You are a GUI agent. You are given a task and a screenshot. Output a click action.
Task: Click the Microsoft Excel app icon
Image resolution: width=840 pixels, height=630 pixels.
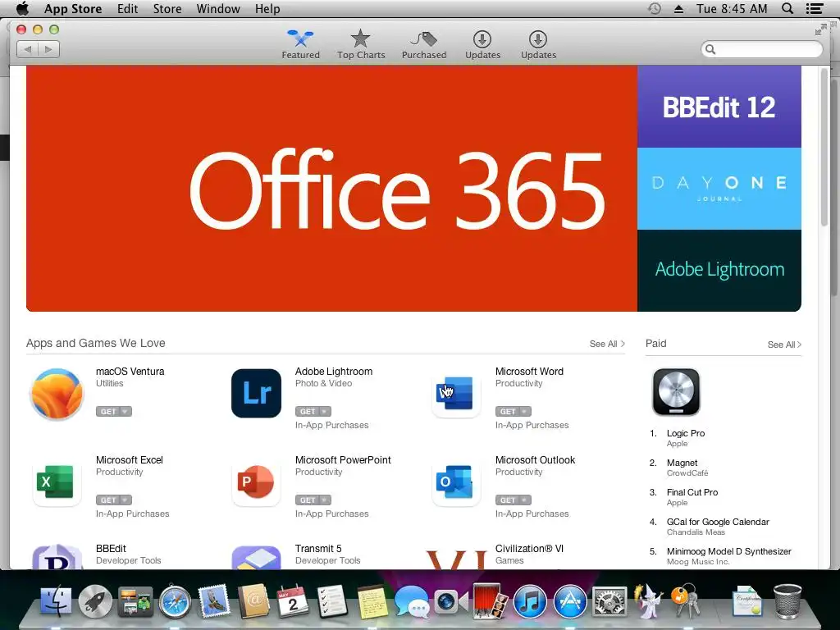(x=57, y=482)
